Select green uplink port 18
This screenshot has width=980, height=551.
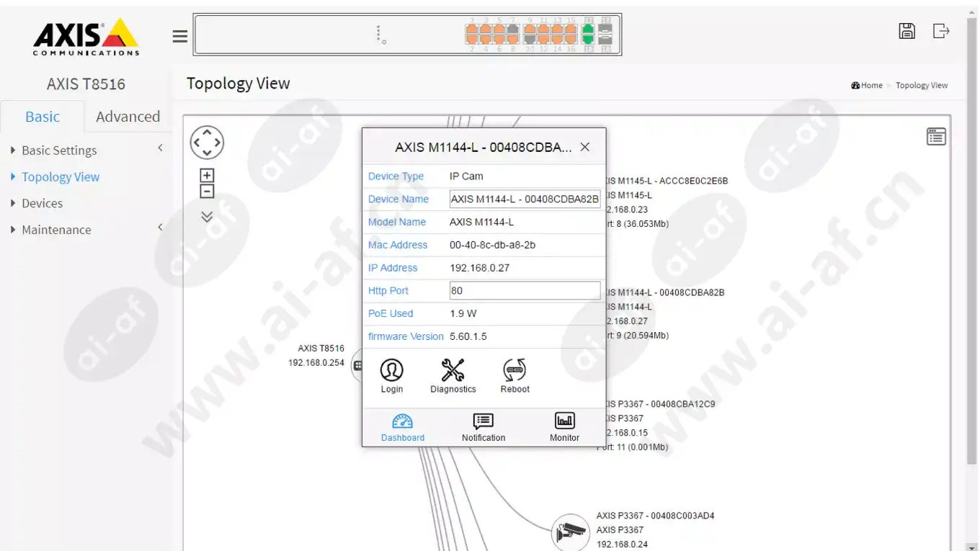coord(588,40)
